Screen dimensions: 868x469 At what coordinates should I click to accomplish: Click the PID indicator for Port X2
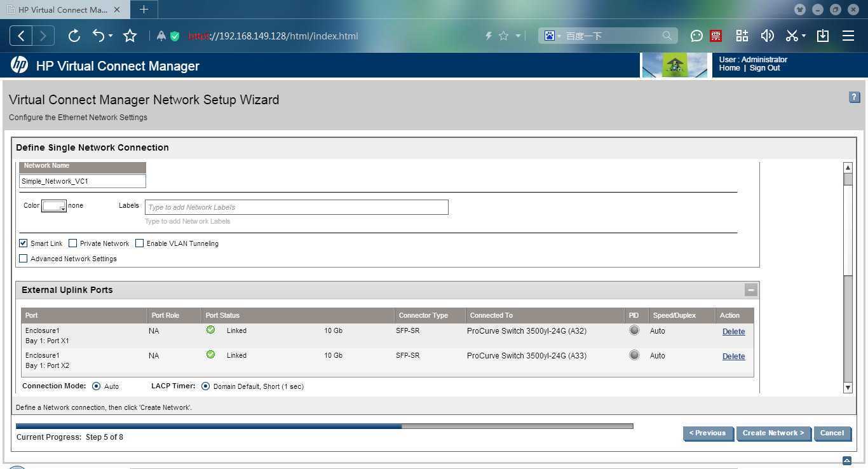(634, 355)
